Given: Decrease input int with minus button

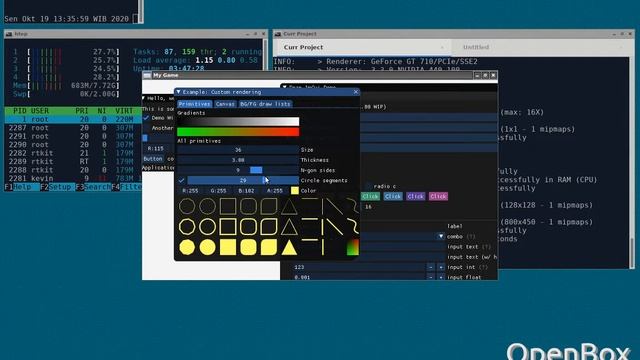Looking at the screenshot, I should coord(431,267).
